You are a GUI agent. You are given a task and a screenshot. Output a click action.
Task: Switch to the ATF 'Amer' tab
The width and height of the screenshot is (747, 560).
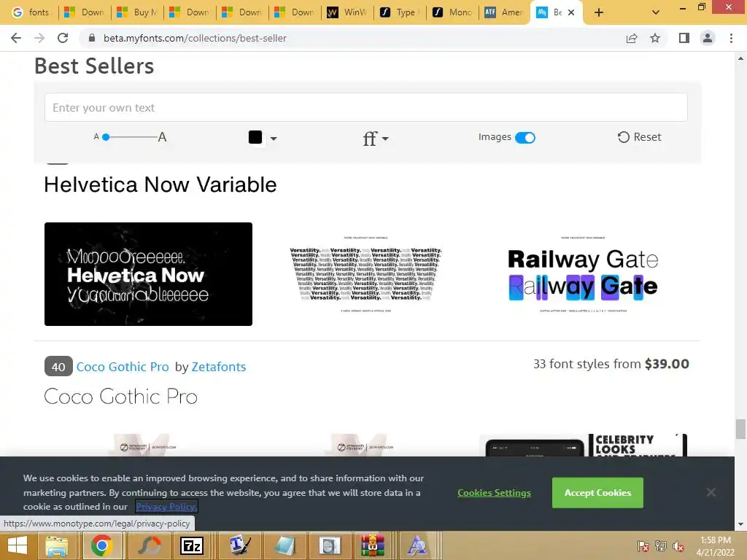tap(505, 12)
